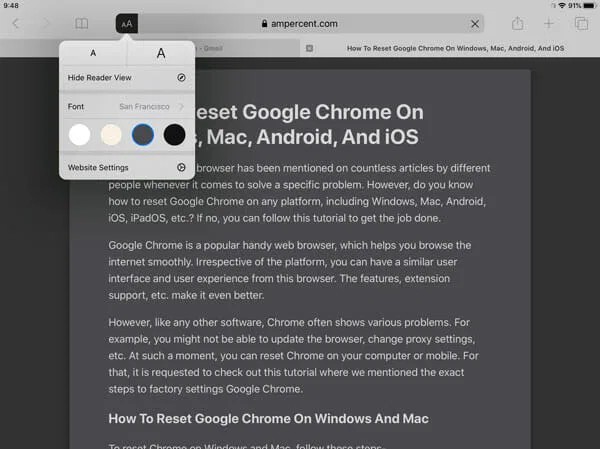
Task: Decrease reader text size with small A
Action: (x=93, y=53)
